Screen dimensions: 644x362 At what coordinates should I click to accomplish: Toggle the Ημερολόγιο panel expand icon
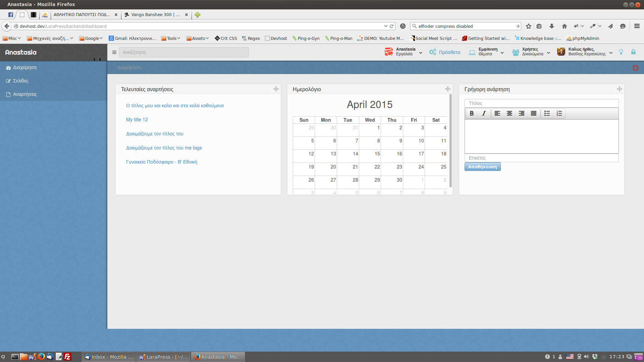(448, 89)
